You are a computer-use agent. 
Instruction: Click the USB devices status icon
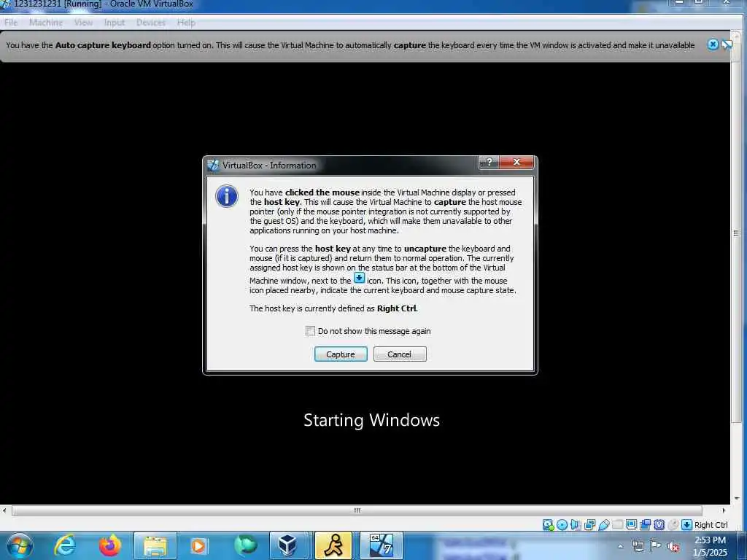(x=603, y=525)
